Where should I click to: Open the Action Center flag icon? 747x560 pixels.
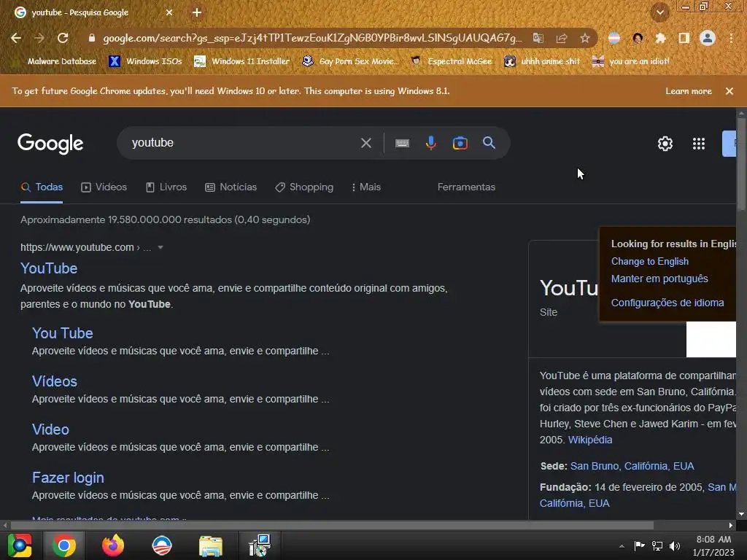coord(639,546)
